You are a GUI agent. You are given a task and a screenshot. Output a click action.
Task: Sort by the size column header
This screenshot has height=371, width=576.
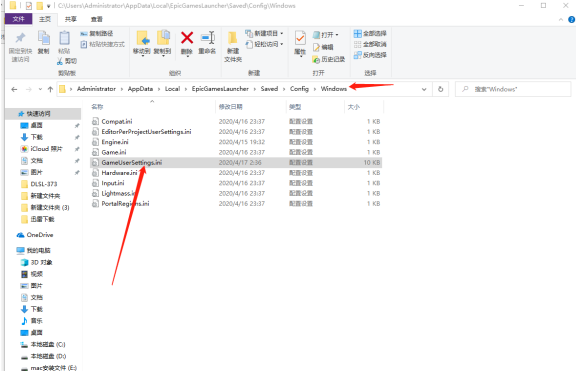coord(353,107)
